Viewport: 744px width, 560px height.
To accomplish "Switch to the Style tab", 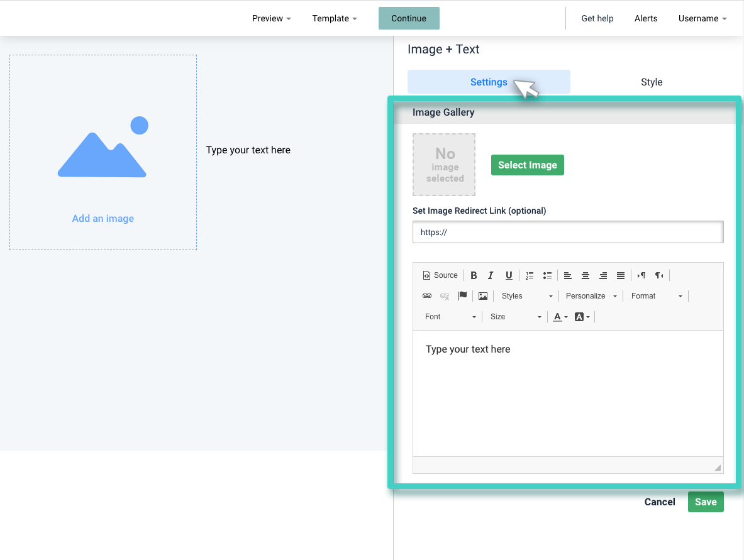I will 652,82.
